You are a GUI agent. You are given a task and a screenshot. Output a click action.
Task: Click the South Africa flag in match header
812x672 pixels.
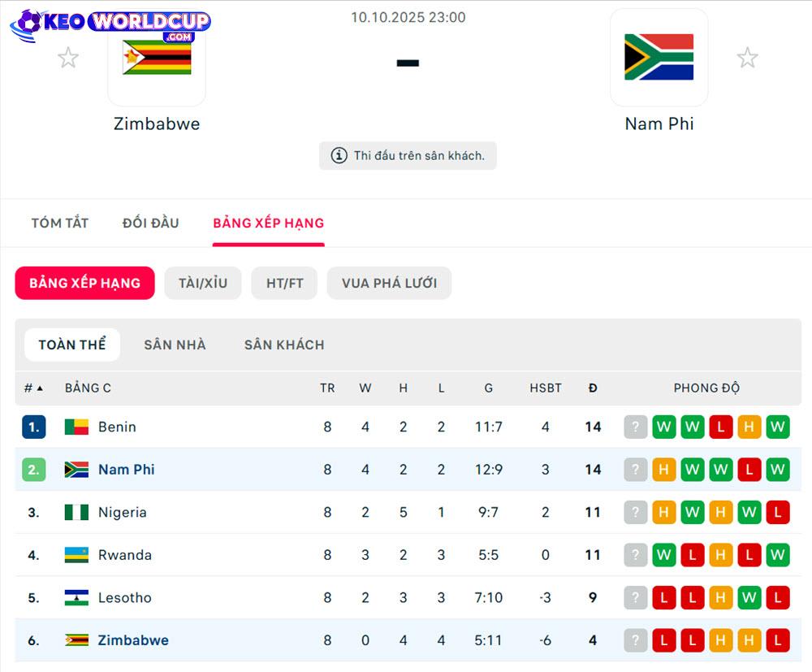(659, 57)
